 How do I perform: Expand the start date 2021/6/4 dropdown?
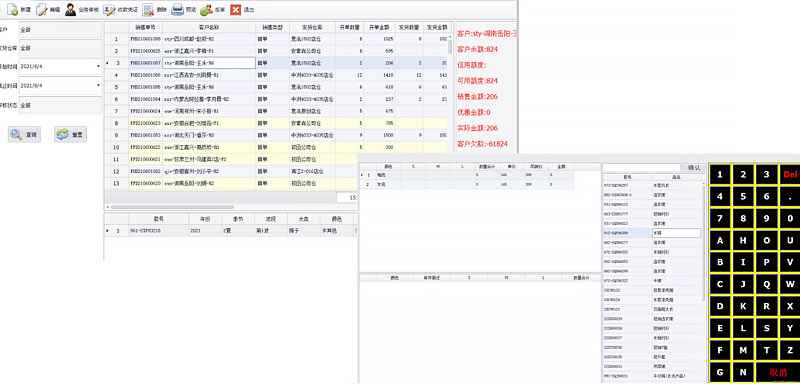click(98, 67)
